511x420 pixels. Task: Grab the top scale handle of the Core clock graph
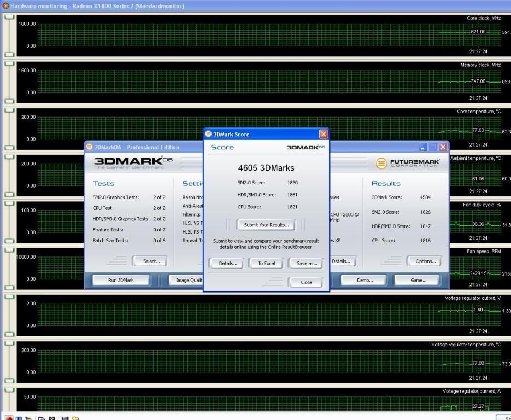tap(9, 17)
